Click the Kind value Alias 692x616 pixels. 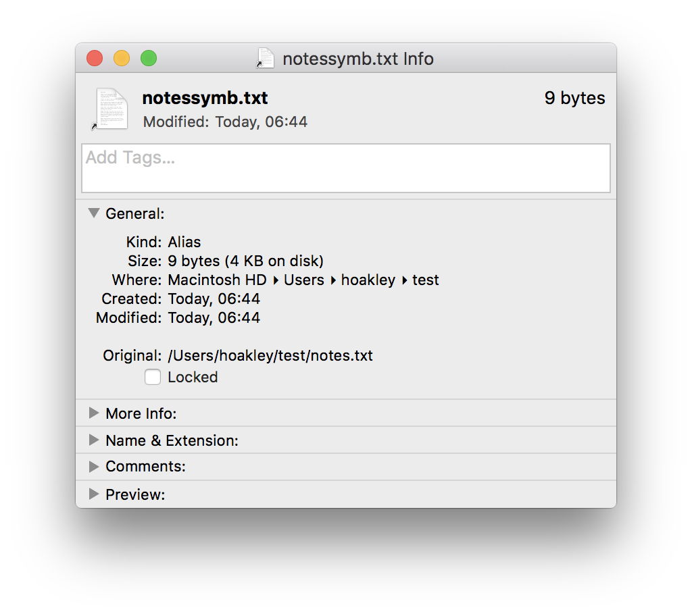tap(184, 242)
